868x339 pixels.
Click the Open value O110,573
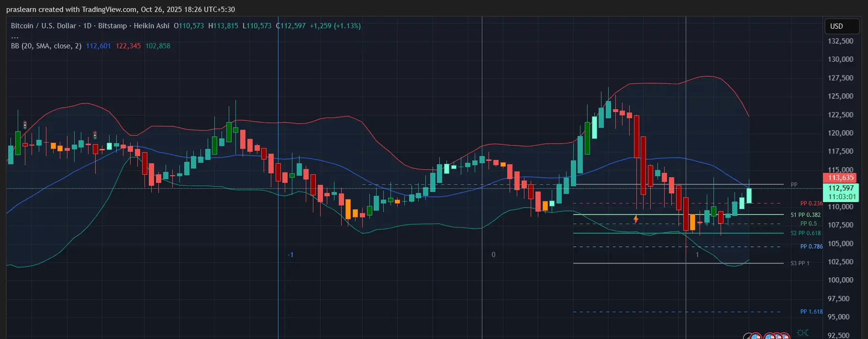click(189, 26)
